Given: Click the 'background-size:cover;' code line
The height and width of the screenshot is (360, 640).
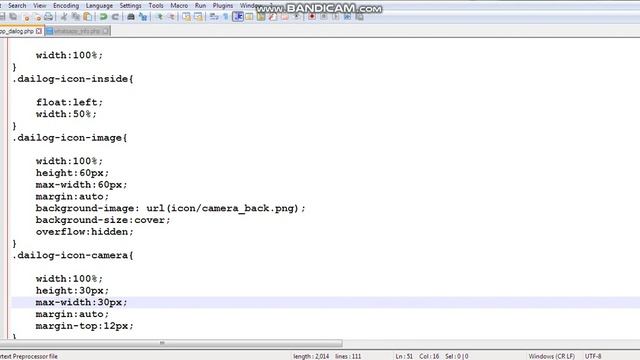Looking at the screenshot, I should (x=103, y=220).
